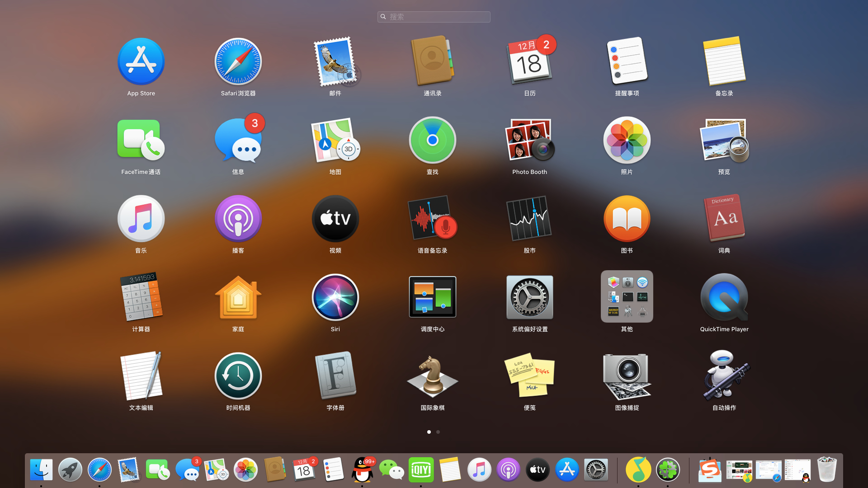Screen dimensions: 868x488
Task: Open the 股市 stocks app
Action: point(529,219)
